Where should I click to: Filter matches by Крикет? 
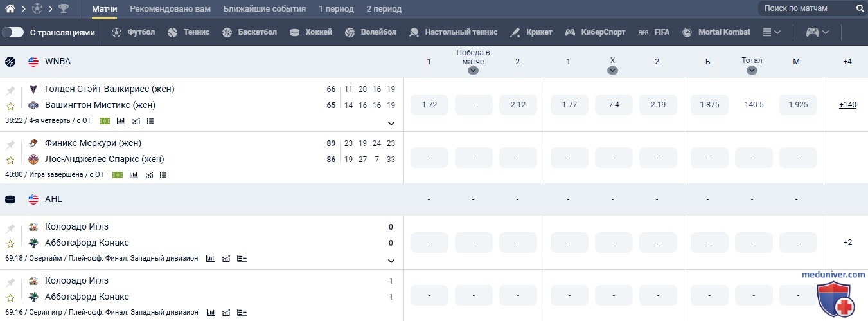[531, 32]
